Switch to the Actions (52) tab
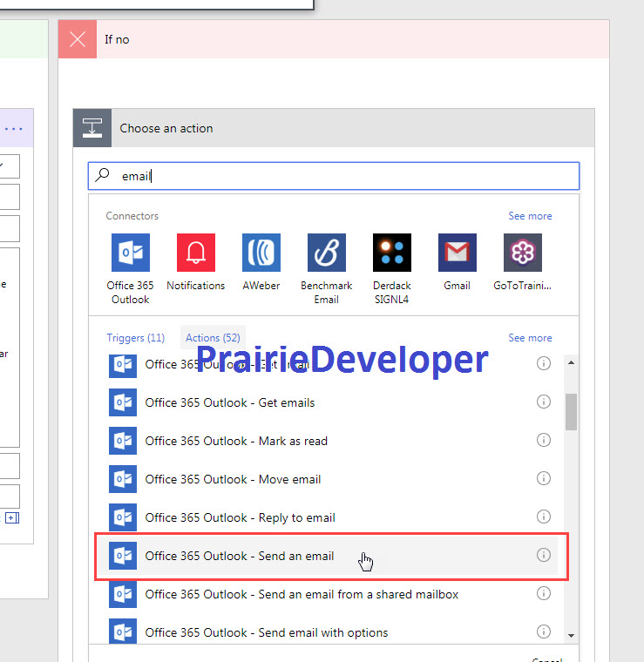The width and height of the screenshot is (644, 662). 213,338
